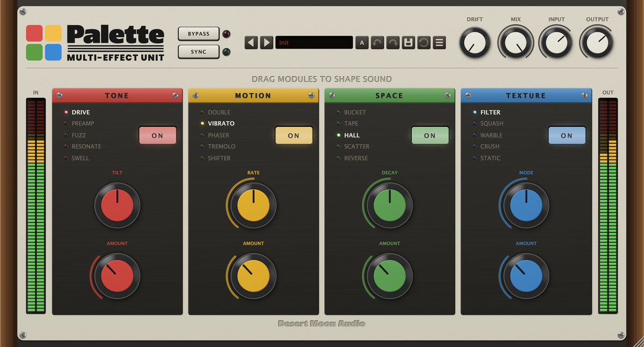Screen dimensions: 644x347
Task: Open the Init preset name display
Action: coord(314,42)
